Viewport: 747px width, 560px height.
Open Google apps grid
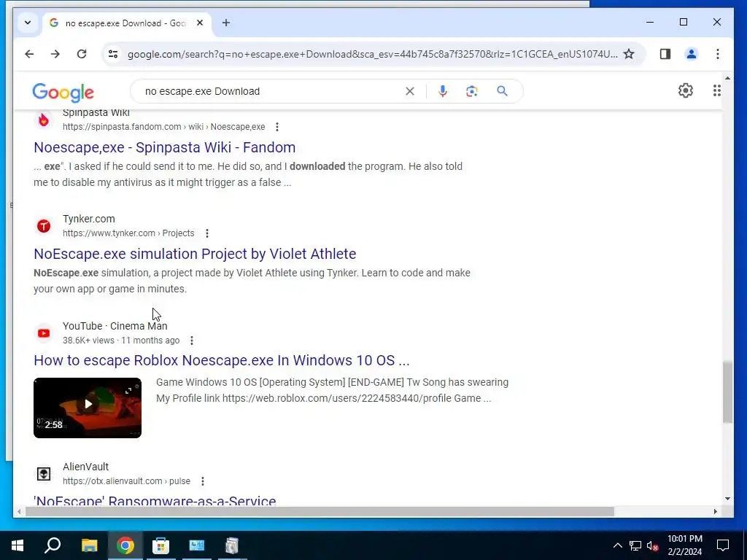click(717, 90)
